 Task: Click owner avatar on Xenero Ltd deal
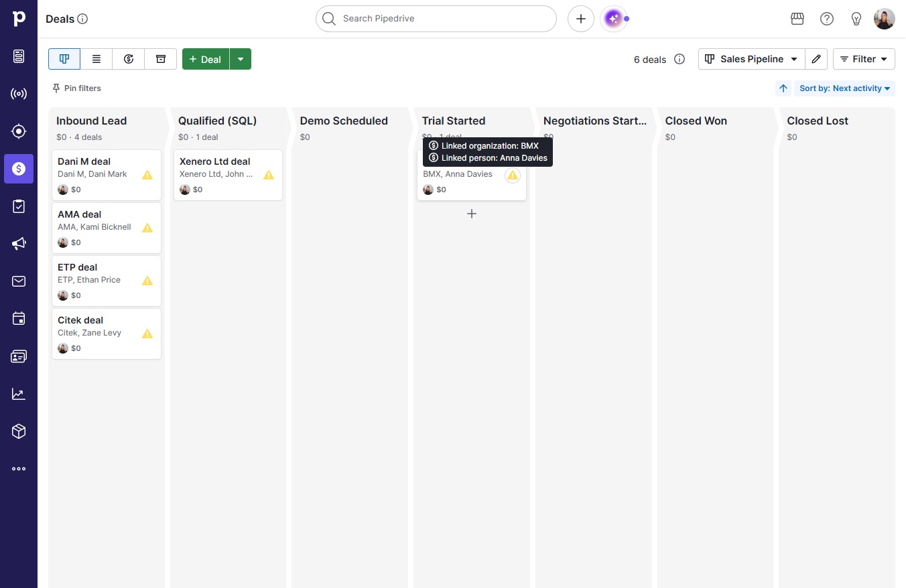pyautogui.click(x=185, y=190)
